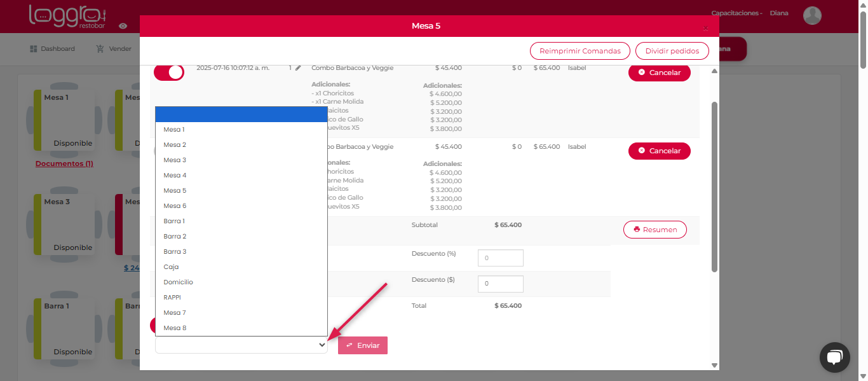Click the Dashboard grid icon

(34, 49)
